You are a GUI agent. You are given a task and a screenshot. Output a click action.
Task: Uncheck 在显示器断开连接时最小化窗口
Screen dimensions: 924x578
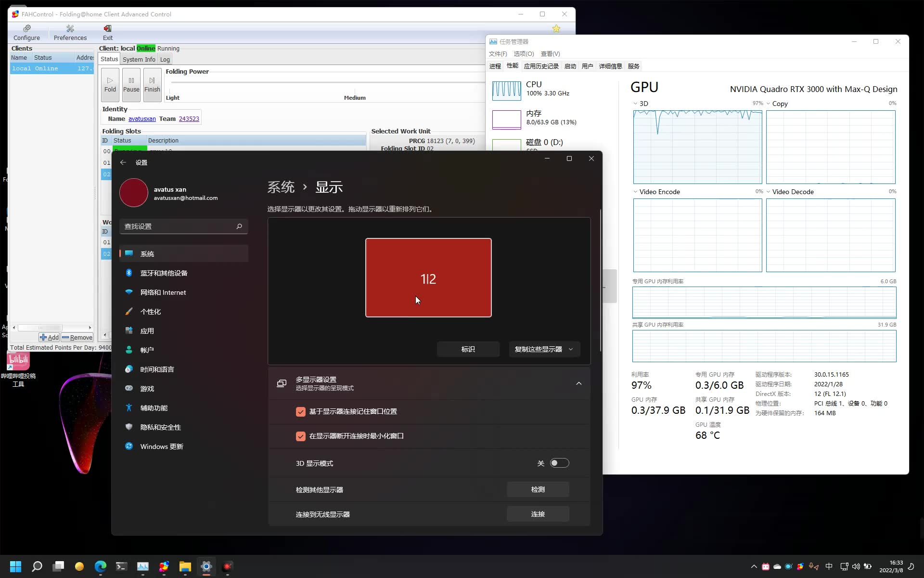(x=301, y=436)
